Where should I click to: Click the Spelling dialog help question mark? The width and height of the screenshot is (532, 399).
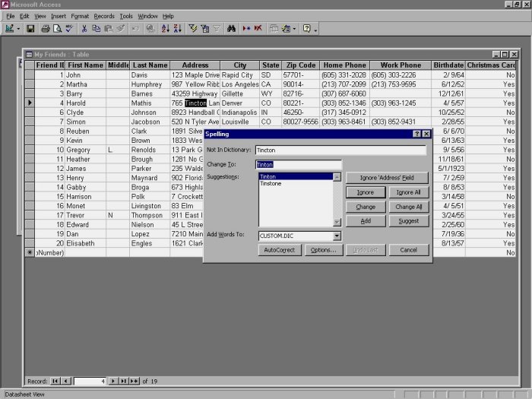pyautogui.click(x=416, y=134)
